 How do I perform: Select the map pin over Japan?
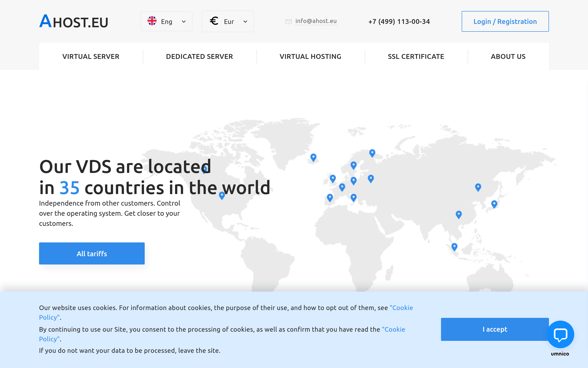(494, 204)
